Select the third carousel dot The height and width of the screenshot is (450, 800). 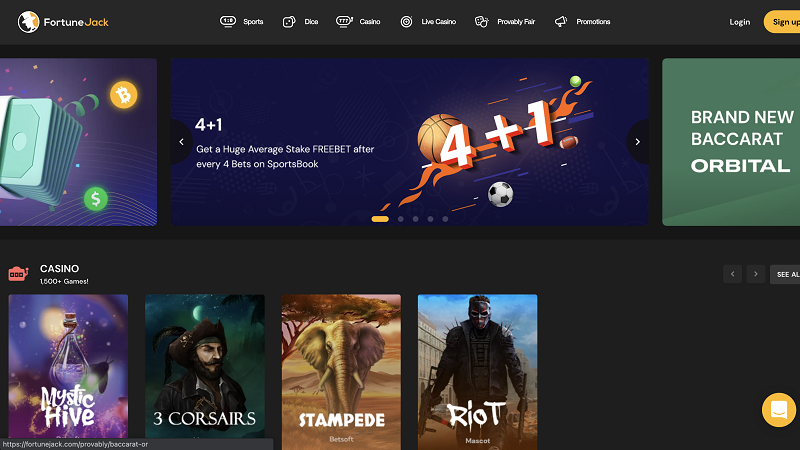416,219
